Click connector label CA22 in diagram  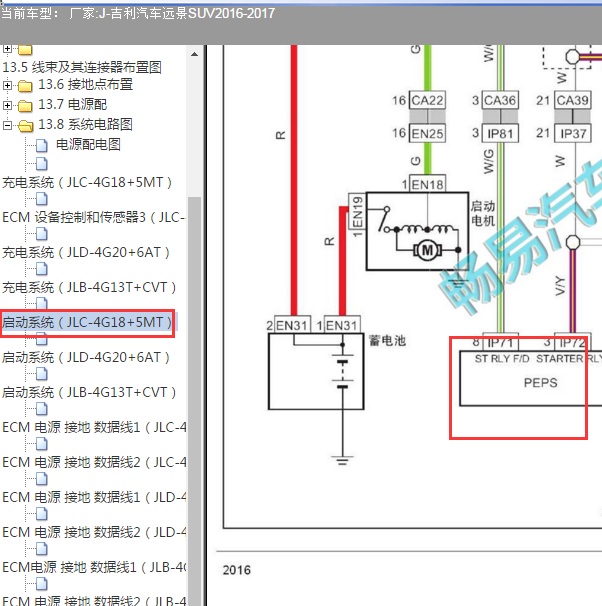[x=427, y=101]
